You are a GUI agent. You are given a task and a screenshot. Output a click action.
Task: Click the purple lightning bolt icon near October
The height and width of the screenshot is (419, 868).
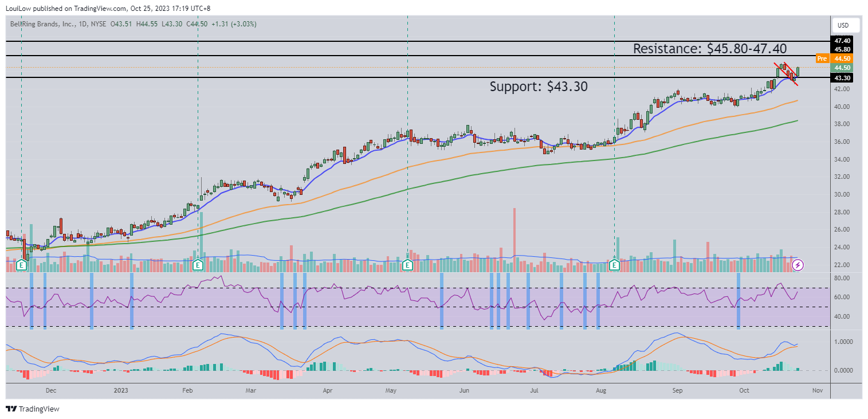(x=798, y=265)
